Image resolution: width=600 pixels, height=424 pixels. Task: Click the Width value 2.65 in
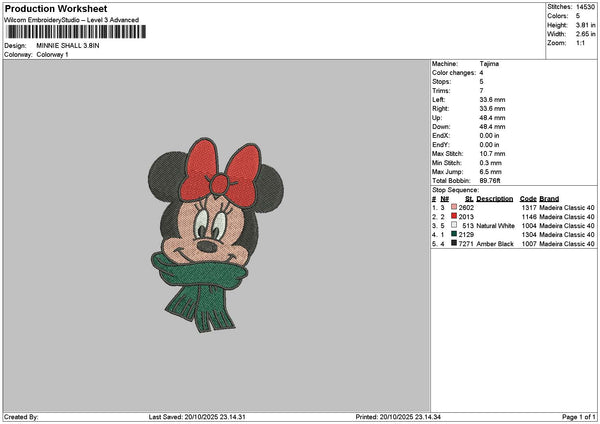tap(585, 34)
